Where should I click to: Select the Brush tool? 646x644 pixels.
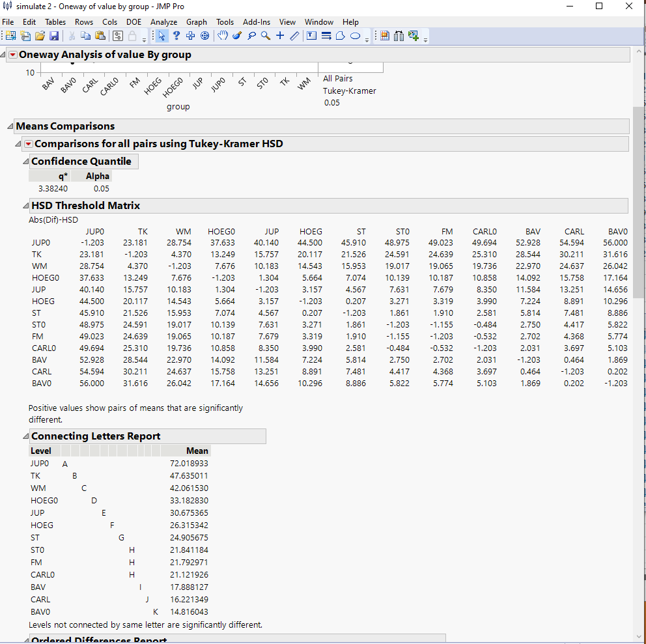point(236,35)
